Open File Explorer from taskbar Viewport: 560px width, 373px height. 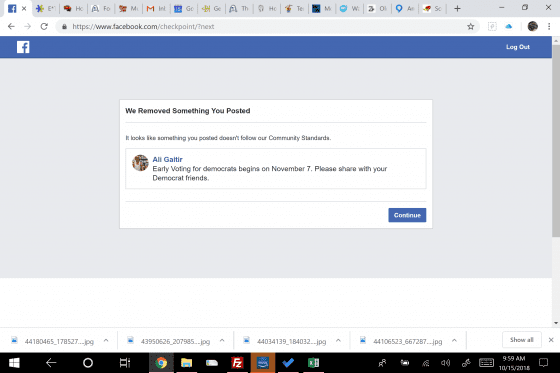[x=186, y=363]
